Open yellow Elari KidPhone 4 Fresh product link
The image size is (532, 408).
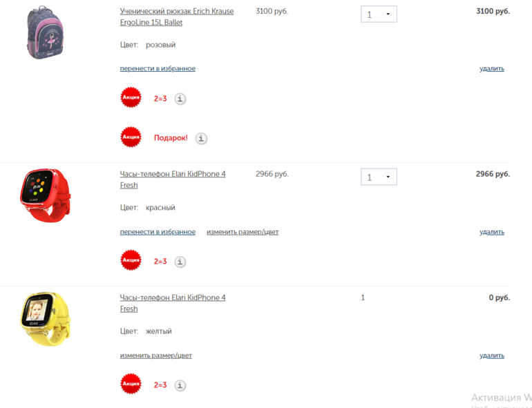(173, 303)
